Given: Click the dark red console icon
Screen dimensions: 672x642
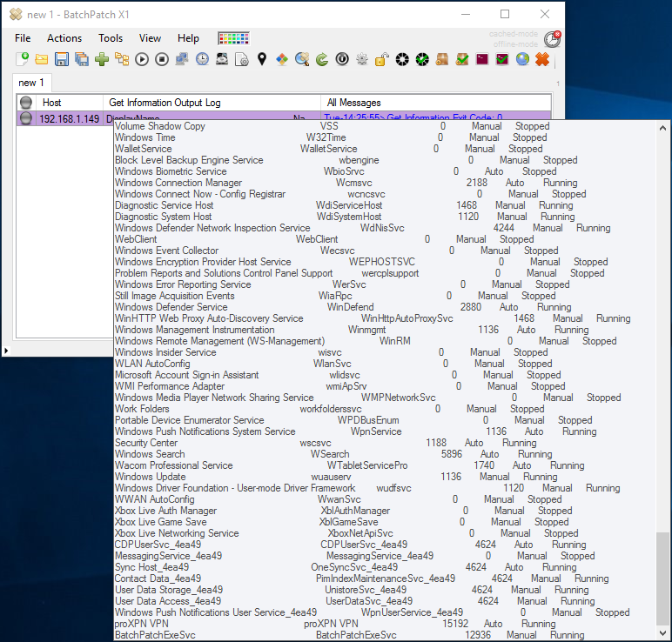Looking at the screenshot, I should pyautogui.click(x=482, y=59).
